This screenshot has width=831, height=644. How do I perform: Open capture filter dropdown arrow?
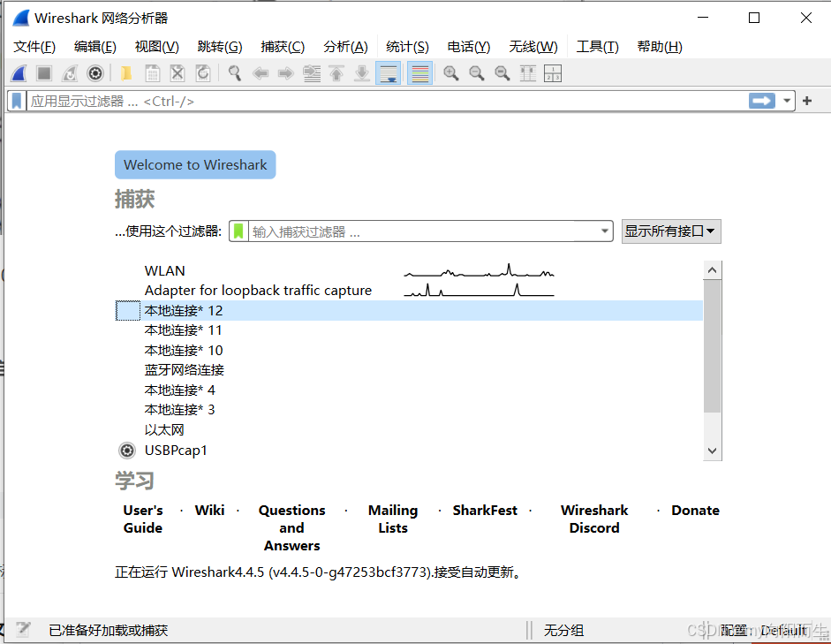(x=605, y=231)
